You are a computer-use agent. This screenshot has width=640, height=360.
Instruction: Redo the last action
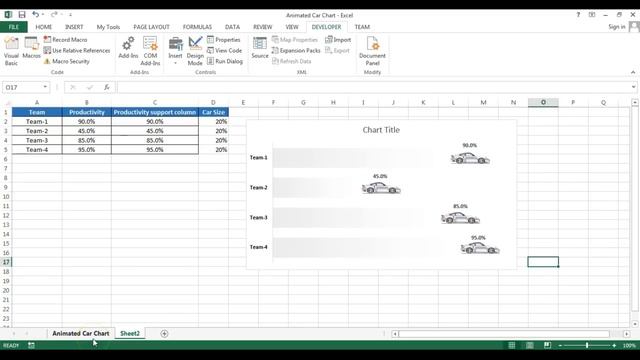coord(54,15)
